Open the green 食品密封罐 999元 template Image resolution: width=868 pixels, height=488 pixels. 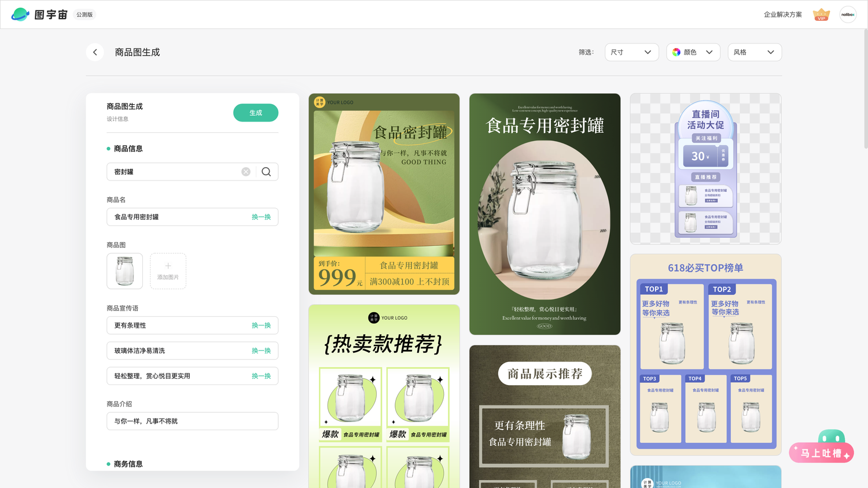pyautogui.click(x=384, y=194)
